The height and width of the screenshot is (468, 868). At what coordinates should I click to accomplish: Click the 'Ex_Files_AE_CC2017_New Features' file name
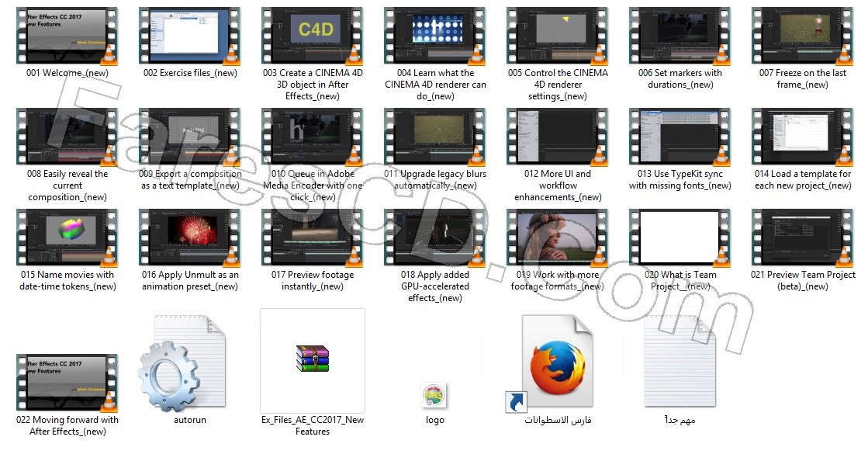tap(313, 425)
